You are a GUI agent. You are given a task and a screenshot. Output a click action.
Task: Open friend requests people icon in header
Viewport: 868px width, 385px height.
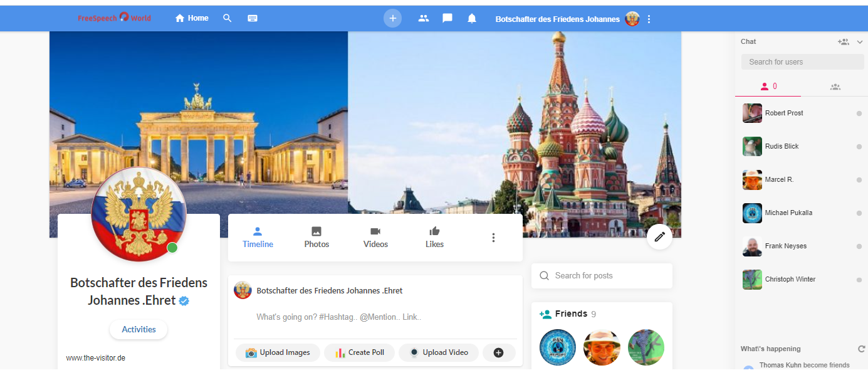click(x=424, y=18)
